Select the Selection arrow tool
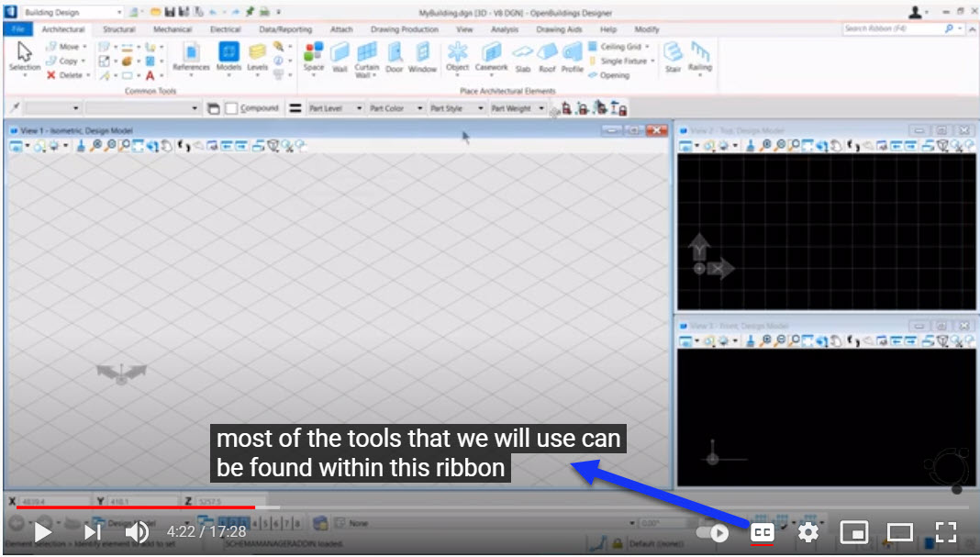Screen dimensions: 980x557 (x=25, y=56)
